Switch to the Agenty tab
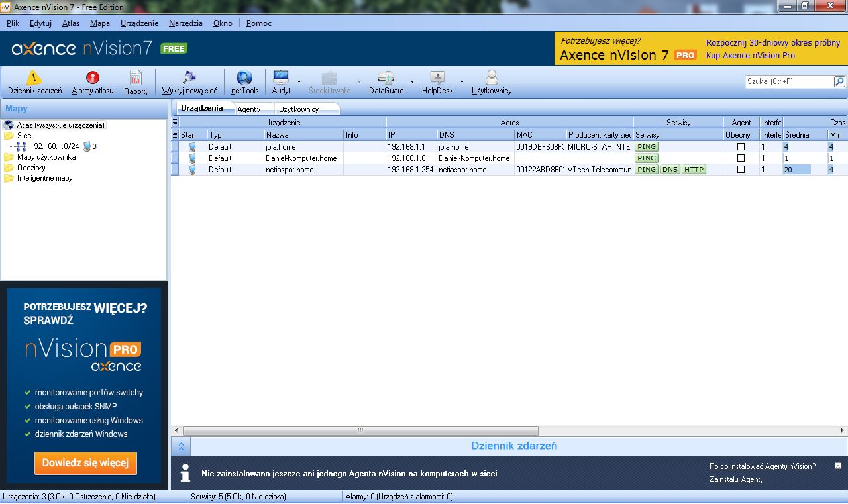This screenshot has width=848, height=504. click(x=254, y=108)
